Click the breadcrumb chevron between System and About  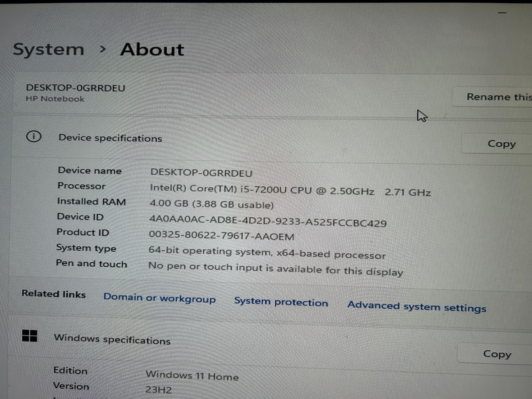(103, 49)
